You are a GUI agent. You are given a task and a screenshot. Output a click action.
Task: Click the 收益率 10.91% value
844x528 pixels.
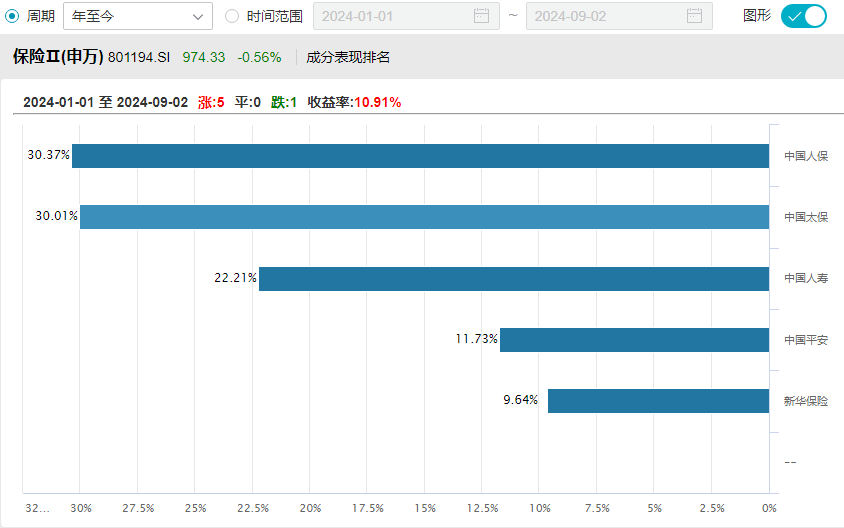(377, 102)
